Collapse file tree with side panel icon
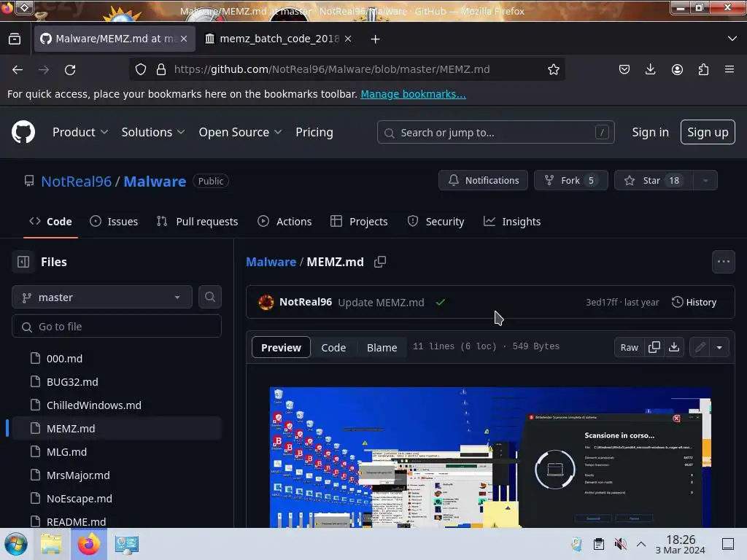 tap(23, 262)
